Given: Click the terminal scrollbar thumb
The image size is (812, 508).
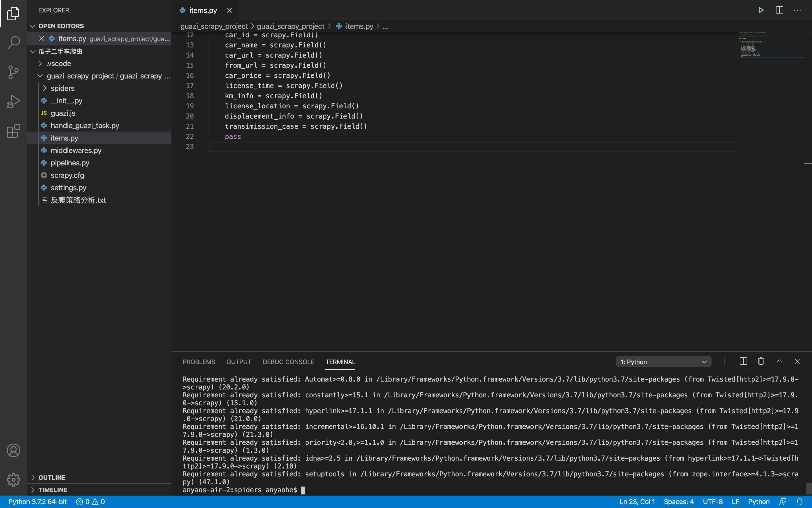Looking at the screenshot, I should click(809, 489).
